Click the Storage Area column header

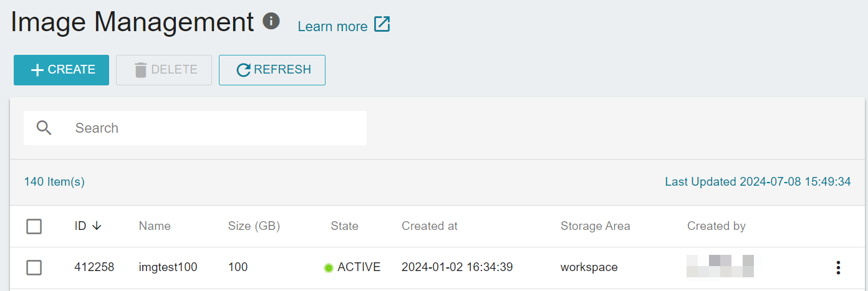[596, 226]
